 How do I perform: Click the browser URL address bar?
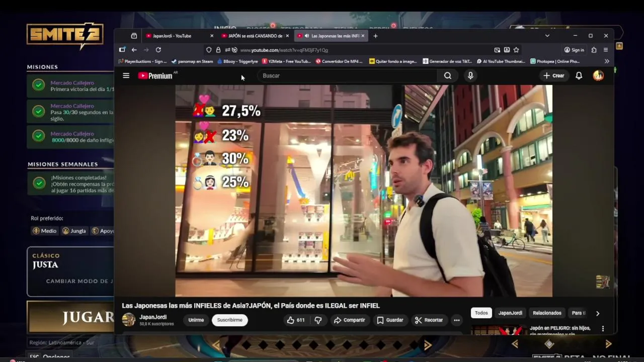coord(362,50)
